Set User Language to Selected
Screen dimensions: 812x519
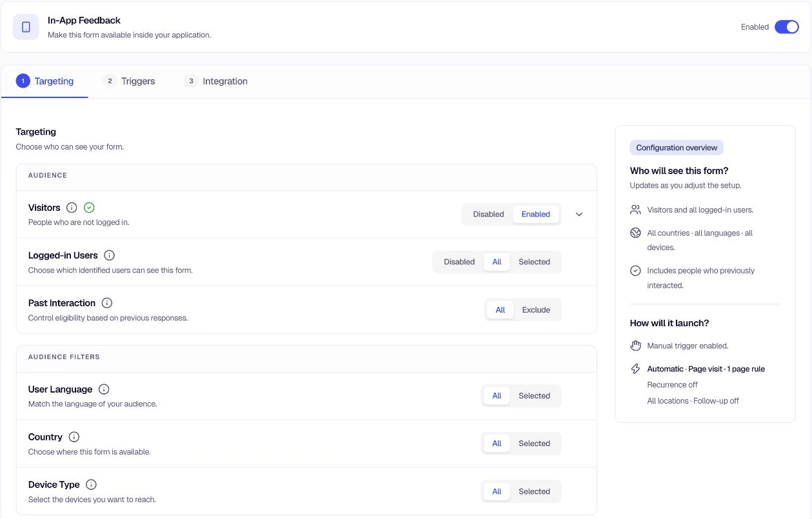coord(534,396)
